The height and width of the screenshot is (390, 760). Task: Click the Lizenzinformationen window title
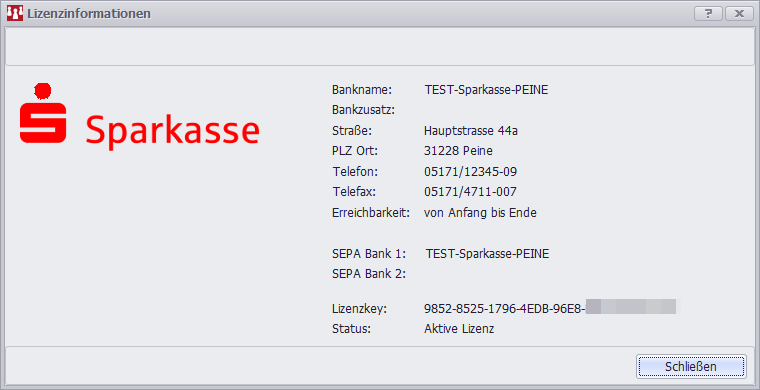pyautogui.click(x=89, y=14)
